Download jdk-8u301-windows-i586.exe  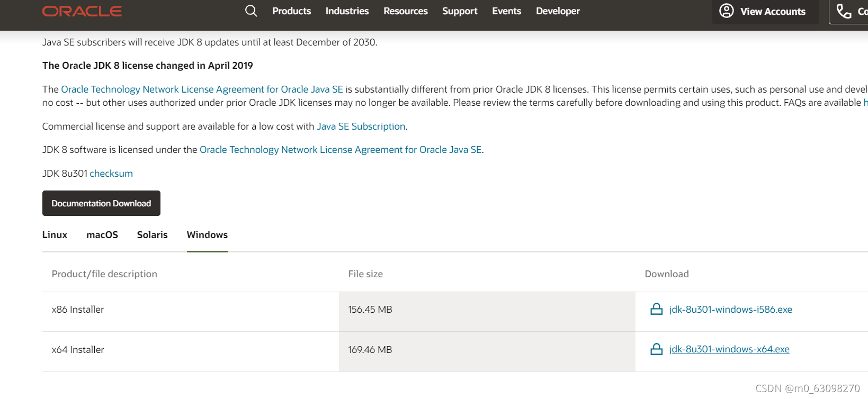(731, 310)
